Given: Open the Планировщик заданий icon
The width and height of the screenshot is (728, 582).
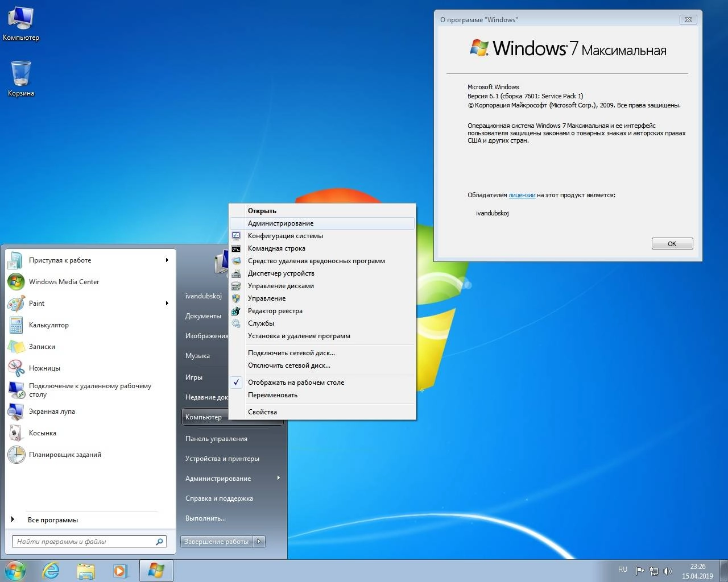Looking at the screenshot, I should click(x=16, y=455).
